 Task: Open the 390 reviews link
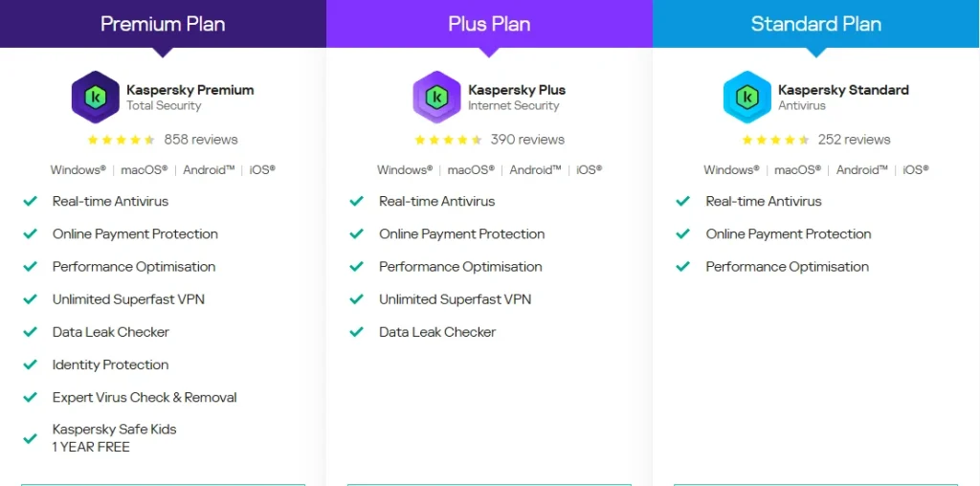click(x=527, y=140)
